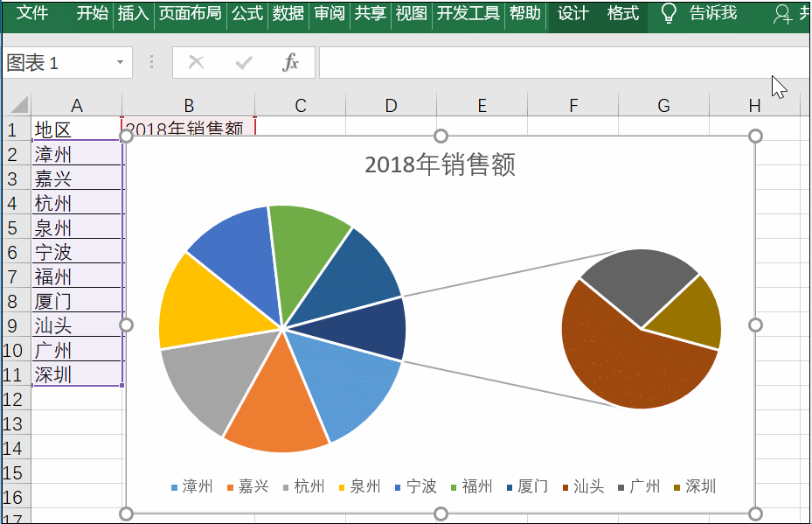The width and height of the screenshot is (812, 524).
Task: Select the chart title 2018年销售额
Action: coord(441,164)
